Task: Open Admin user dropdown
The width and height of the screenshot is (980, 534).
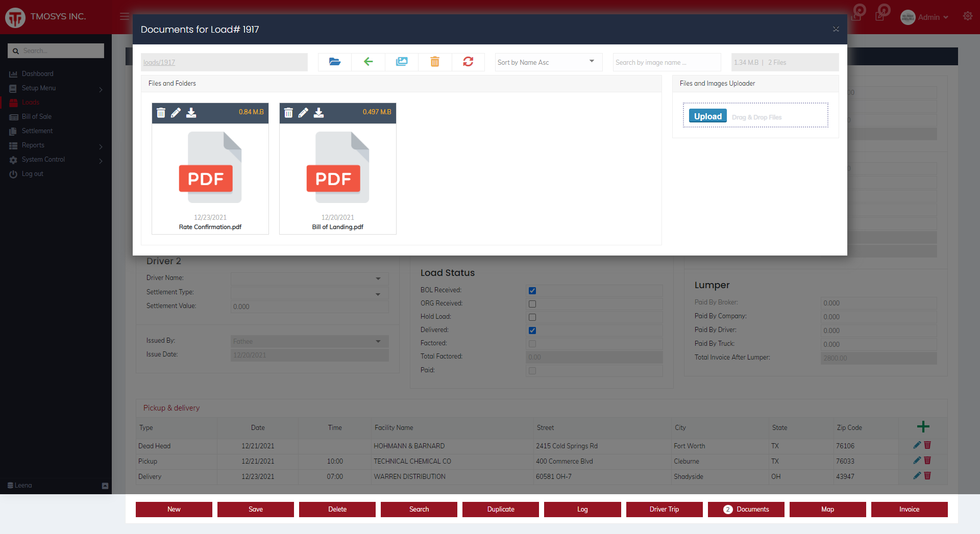Action: click(x=924, y=17)
